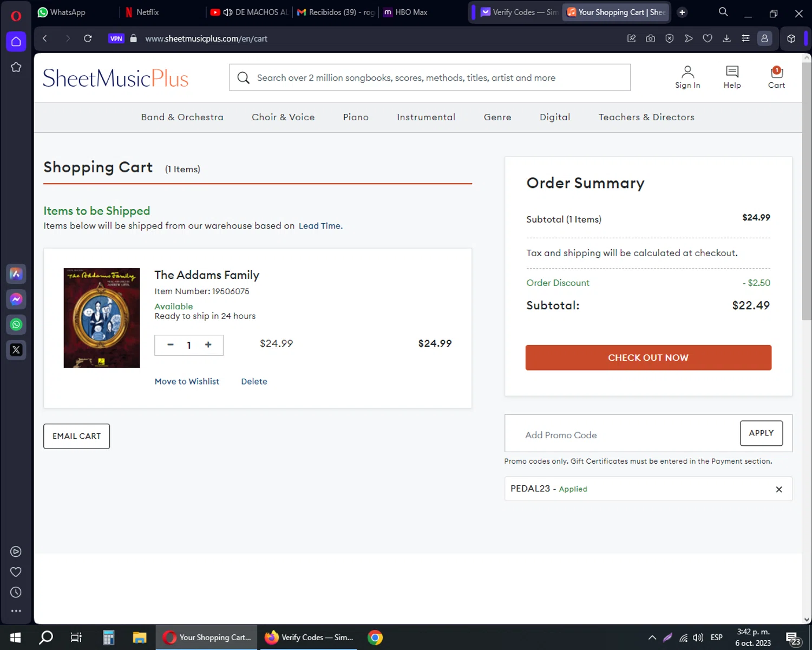
Task: Open the Piano menu
Action: [x=356, y=117]
